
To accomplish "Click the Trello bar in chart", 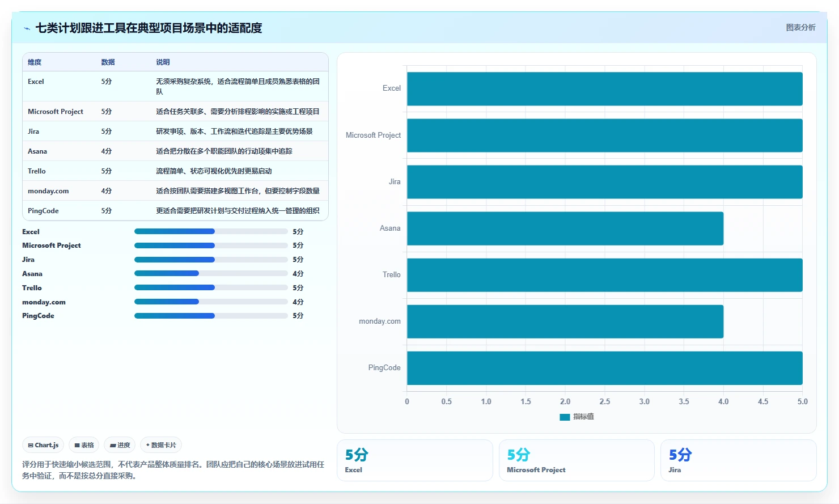I will [605, 275].
